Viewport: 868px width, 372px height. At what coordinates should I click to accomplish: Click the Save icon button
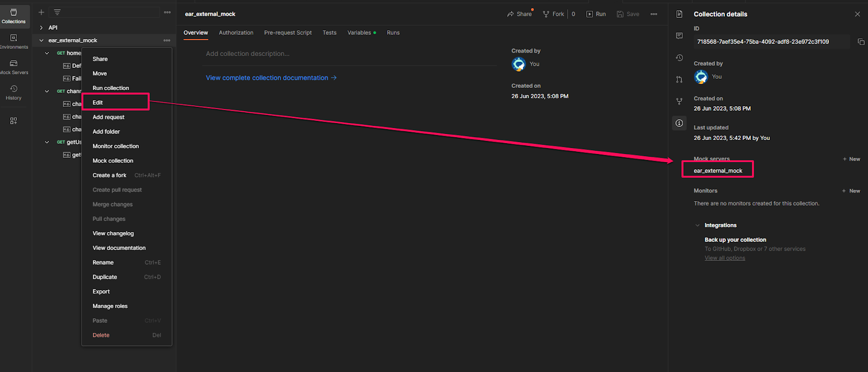[628, 14]
